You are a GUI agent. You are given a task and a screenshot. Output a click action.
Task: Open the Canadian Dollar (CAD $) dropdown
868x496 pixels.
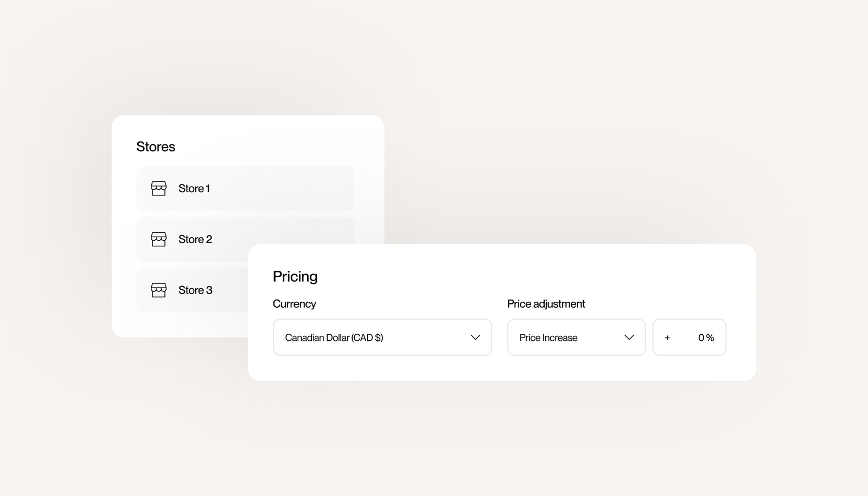382,338
